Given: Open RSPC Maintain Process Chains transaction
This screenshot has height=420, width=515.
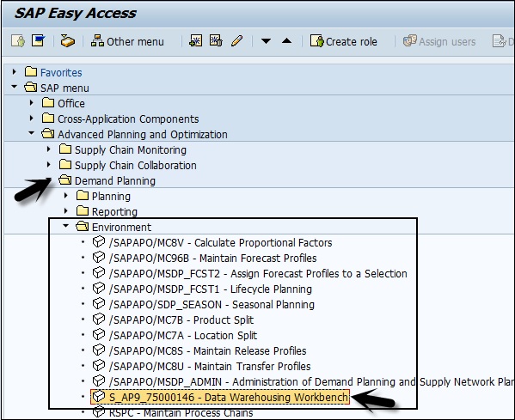Looking at the screenshot, I should point(181,412).
